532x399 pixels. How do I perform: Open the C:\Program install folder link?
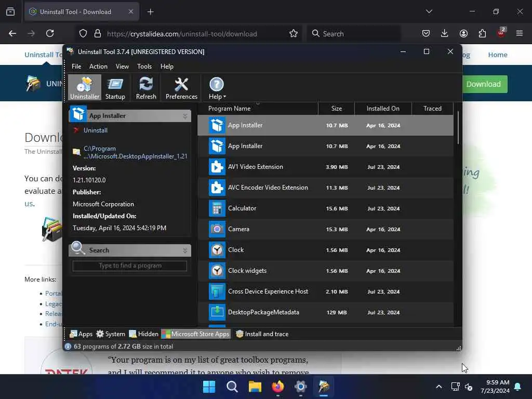click(x=135, y=152)
